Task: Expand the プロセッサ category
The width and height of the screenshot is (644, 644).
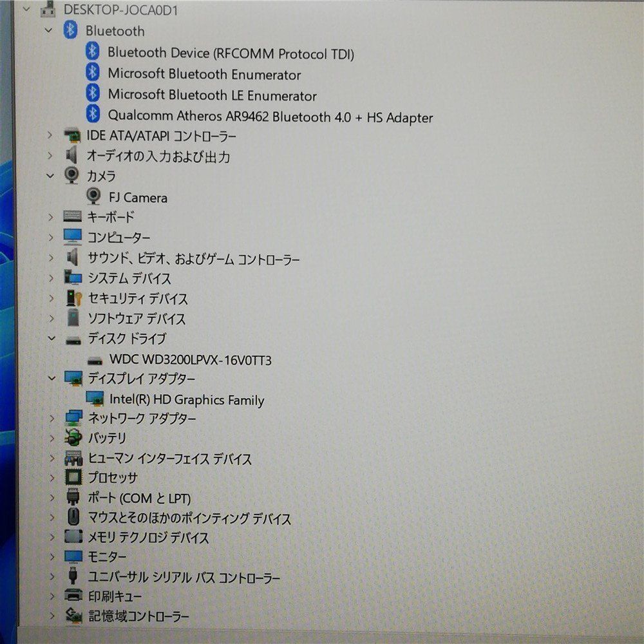Action: [x=52, y=477]
